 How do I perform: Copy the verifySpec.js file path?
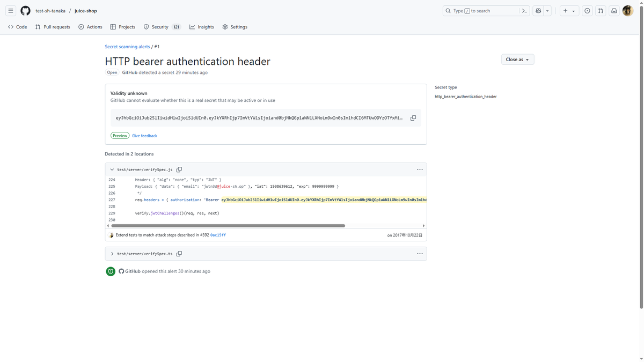179,169
